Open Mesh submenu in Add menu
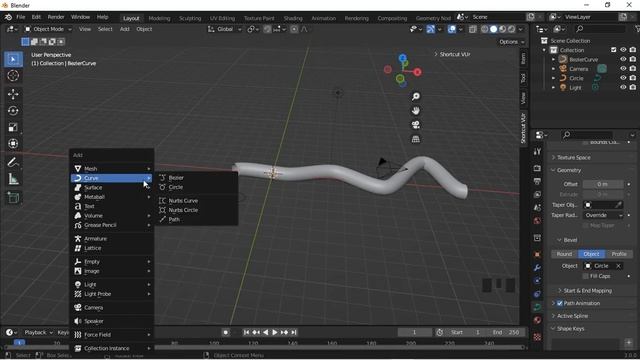The width and height of the screenshot is (640, 360). click(x=112, y=169)
